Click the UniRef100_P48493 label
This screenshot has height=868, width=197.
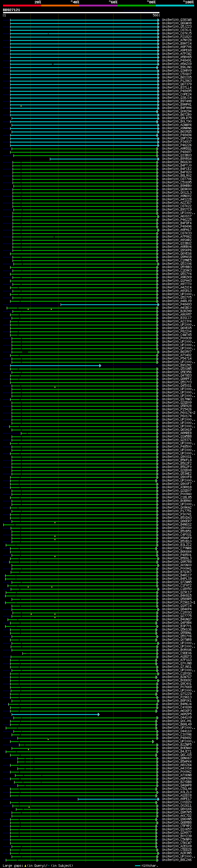pos(177,304)
